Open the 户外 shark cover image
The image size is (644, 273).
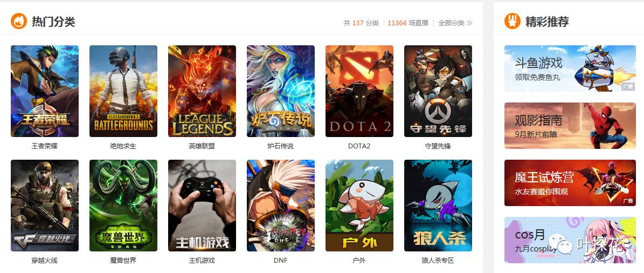[359, 206]
